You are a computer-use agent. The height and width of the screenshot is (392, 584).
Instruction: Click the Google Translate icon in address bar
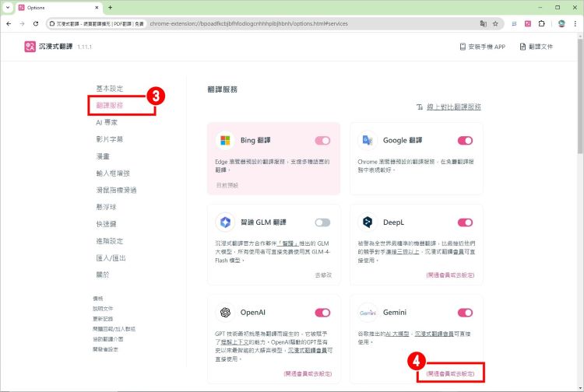point(483,23)
